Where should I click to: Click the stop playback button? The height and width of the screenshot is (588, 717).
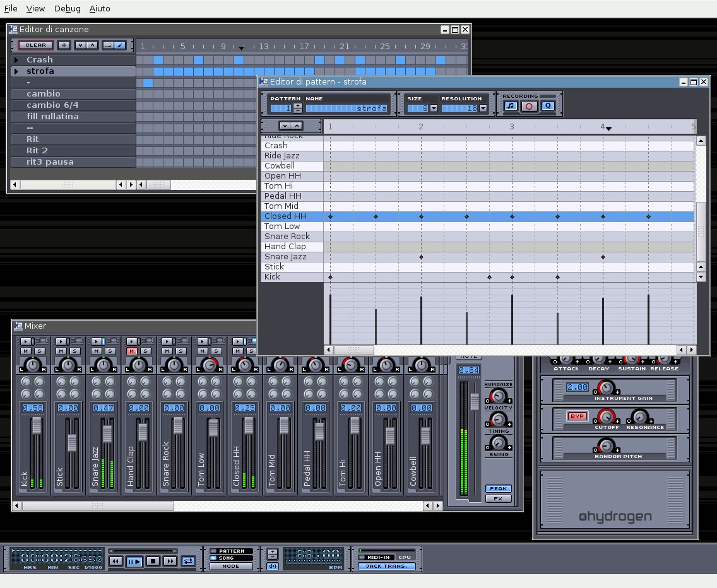(x=153, y=561)
